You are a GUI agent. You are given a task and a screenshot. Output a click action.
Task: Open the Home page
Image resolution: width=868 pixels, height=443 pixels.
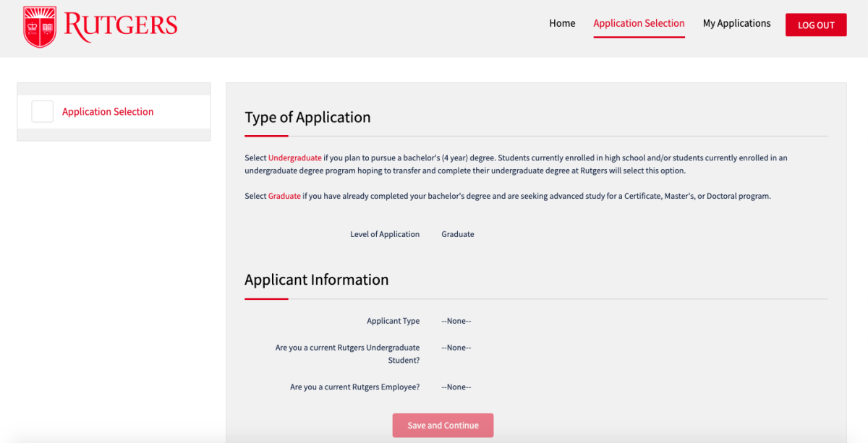(562, 23)
